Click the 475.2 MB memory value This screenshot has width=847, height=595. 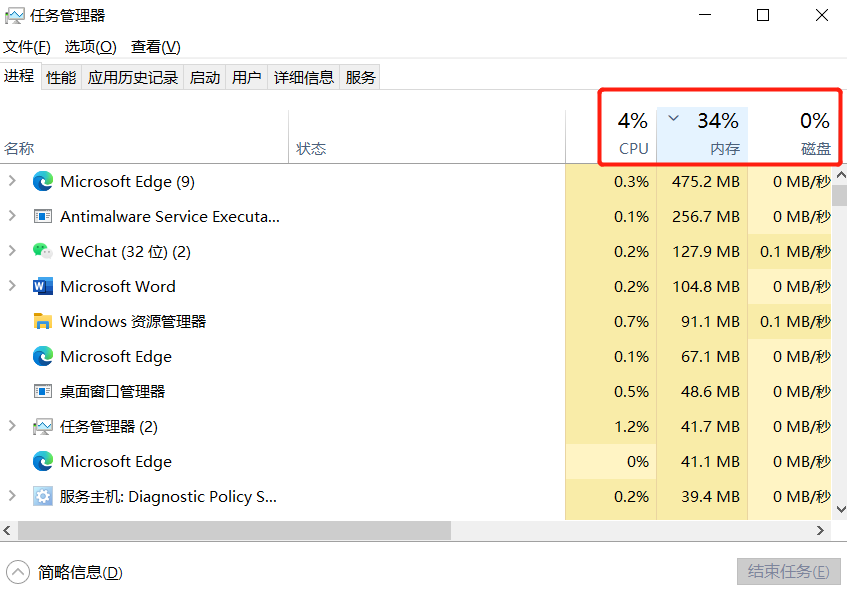[x=705, y=182]
